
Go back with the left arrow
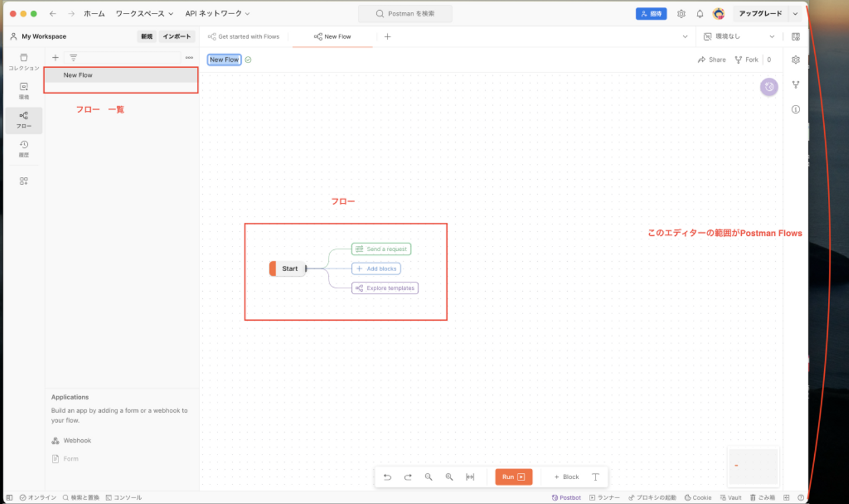pyautogui.click(x=53, y=14)
